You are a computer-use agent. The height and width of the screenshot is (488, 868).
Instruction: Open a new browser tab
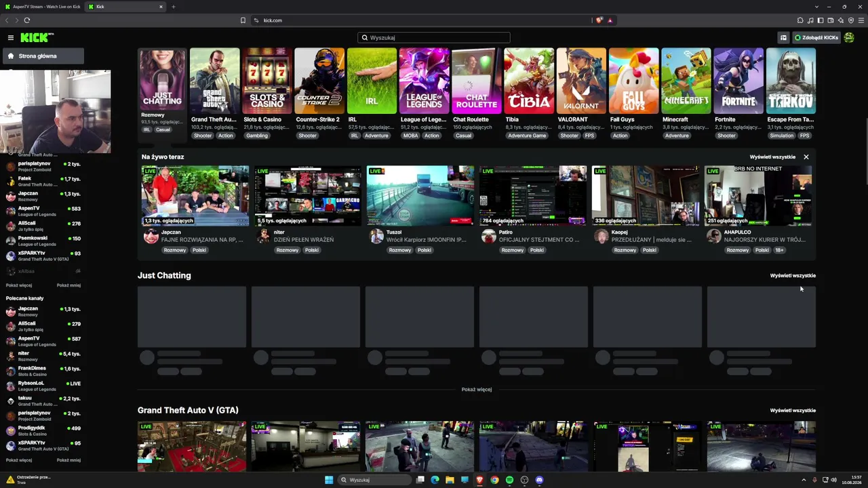tap(173, 7)
